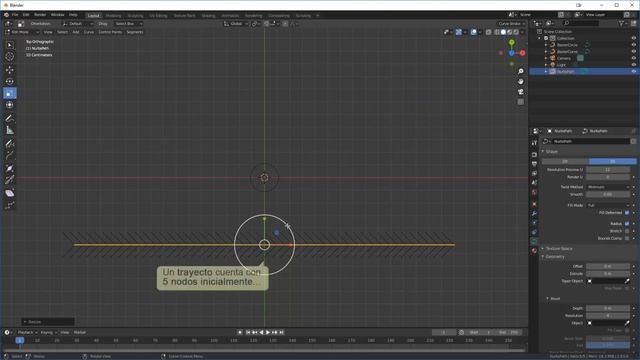
Task: Open the Modifiers wrench tab icon
Action: 534,213
